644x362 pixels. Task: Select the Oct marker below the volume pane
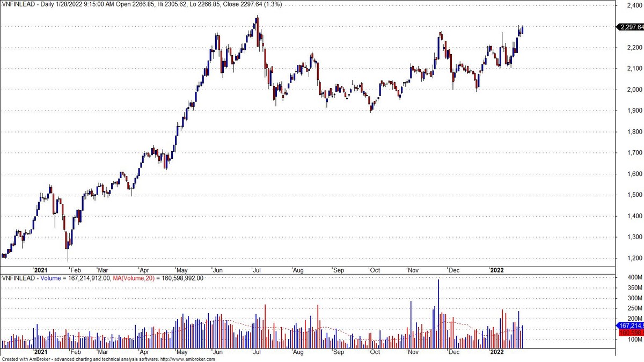(x=375, y=352)
